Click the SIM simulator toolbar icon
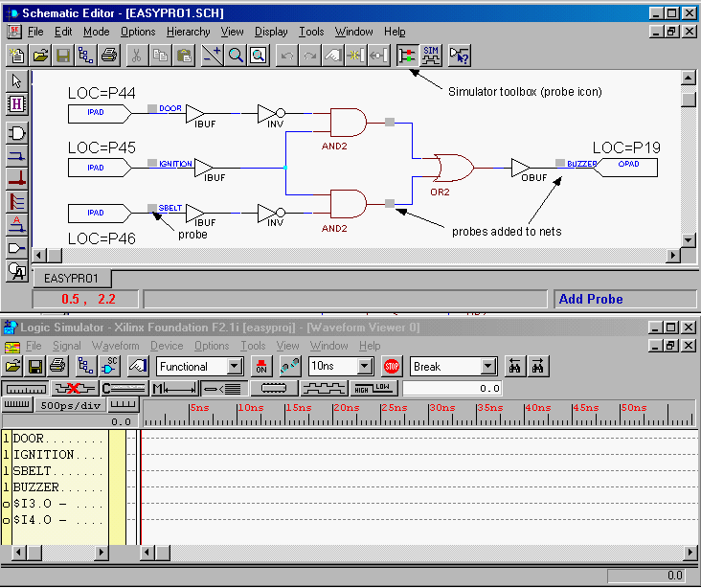The width and height of the screenshot is (701, 588). pos(432,55)
